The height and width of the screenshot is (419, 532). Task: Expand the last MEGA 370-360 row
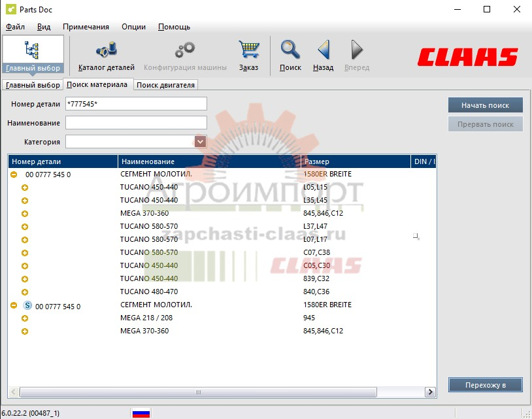click(x=25, y=331)
